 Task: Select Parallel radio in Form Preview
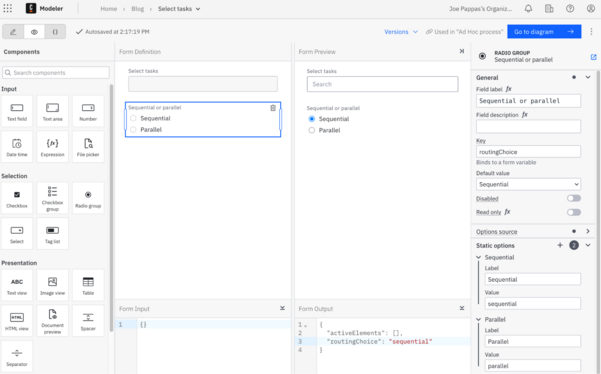click(x=312, y=130)
